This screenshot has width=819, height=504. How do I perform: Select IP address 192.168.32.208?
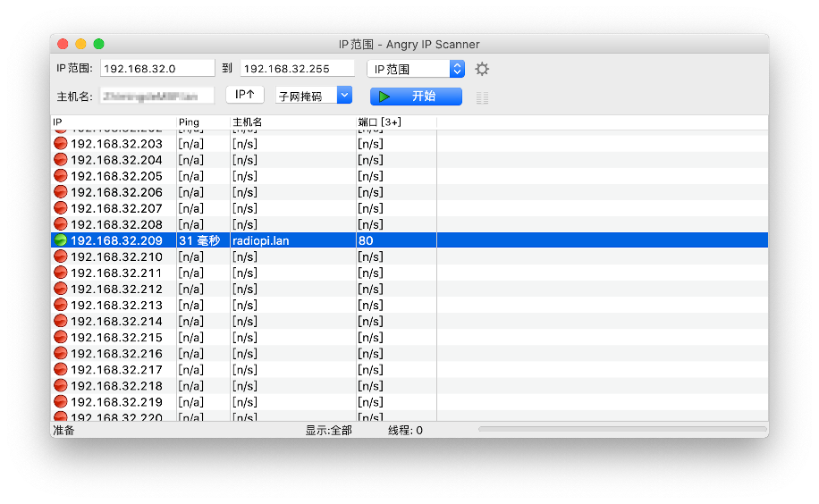(116, 224)
